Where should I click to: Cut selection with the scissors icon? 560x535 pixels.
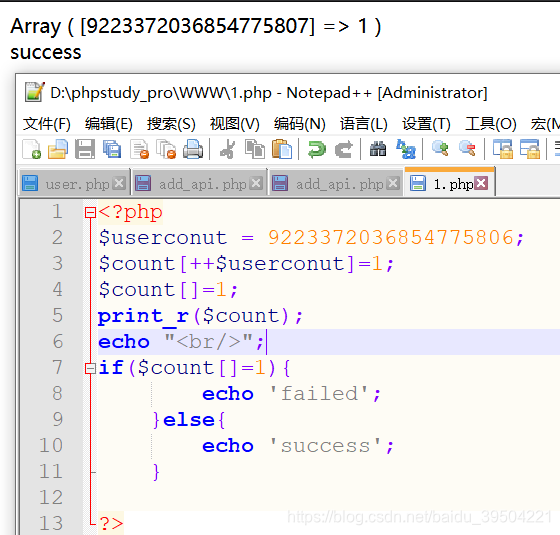coord(228,149)
